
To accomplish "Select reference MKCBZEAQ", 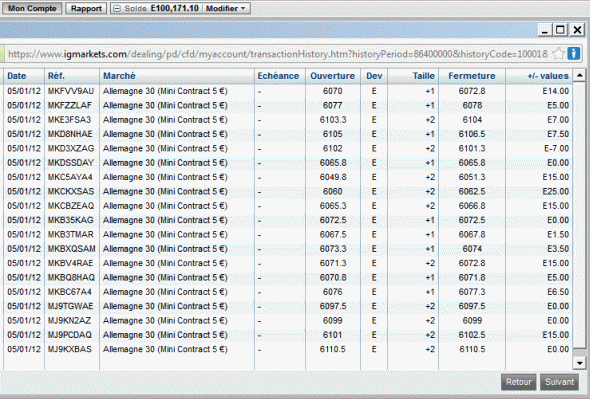I will pyautogui.click(x=71, y=206).
